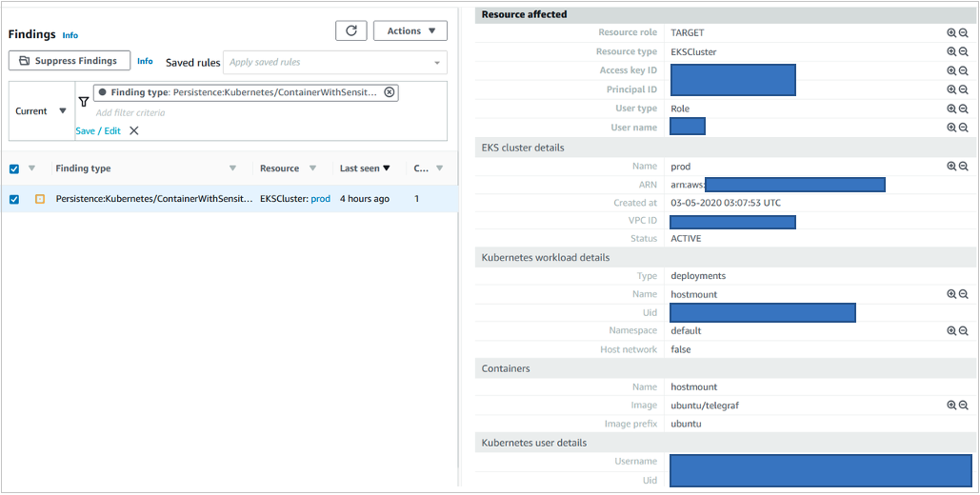Viewport: 980px width, 495px height.
Task: Click the orange severity icon in finding row
Action: click(x=40, y=199)
